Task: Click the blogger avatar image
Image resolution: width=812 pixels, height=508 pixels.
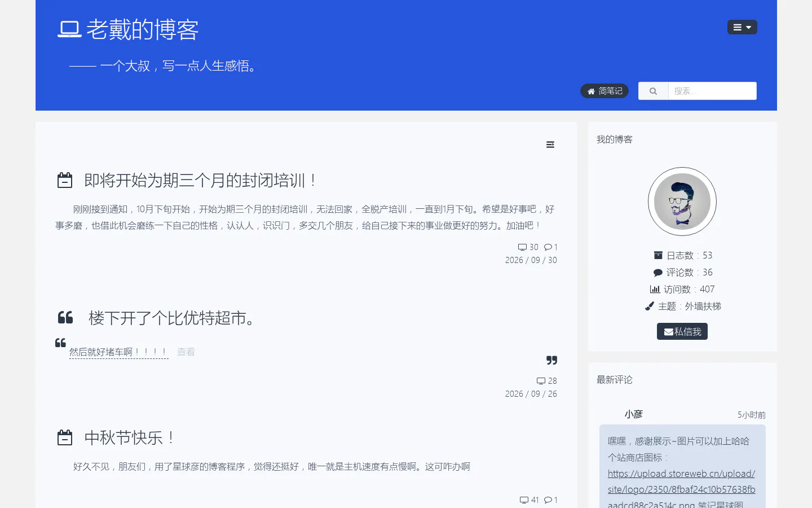Action: 682,202
